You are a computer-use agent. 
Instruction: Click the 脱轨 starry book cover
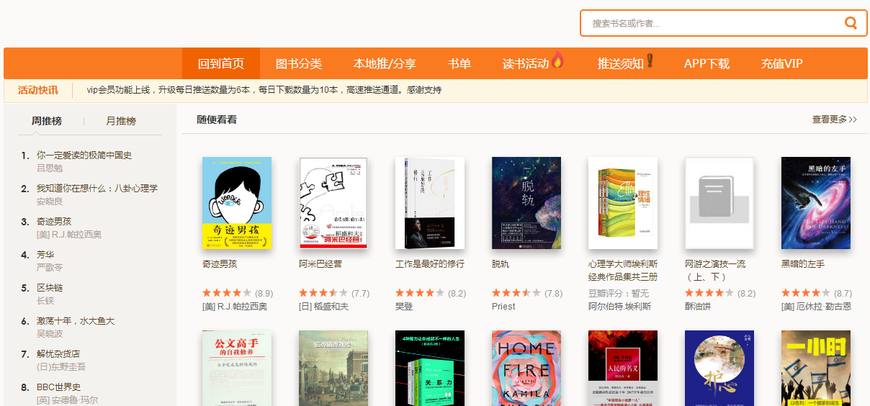[526, 202]
